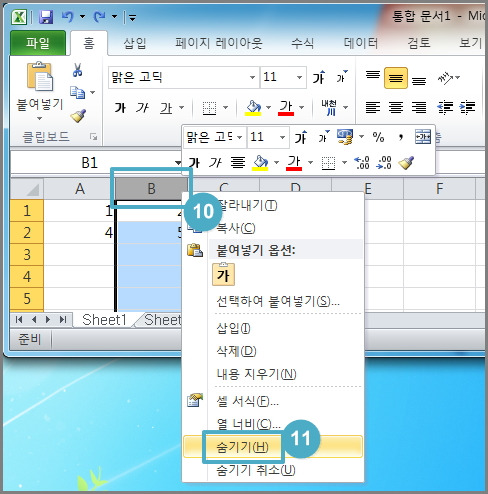Switch to 페이지 레이아웃 tab
Screen dimensions: 488x494
(x=219, y=43)
